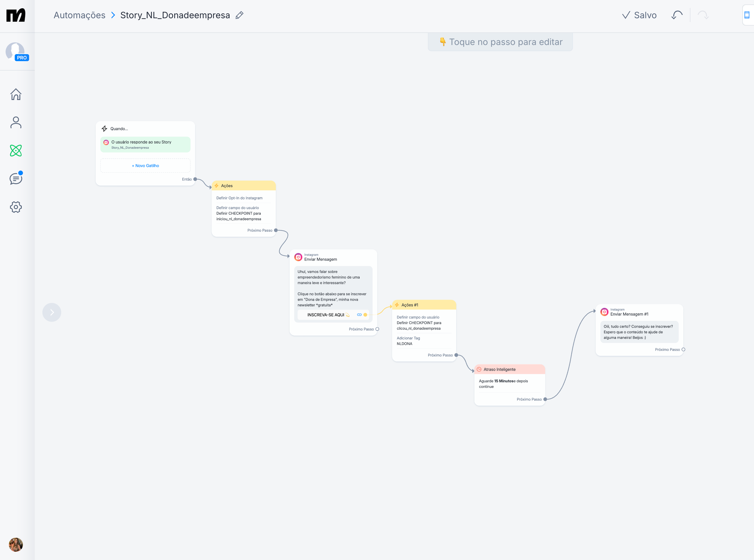Click + Novo Gatilho button
The height and width of the screenshot is (560, 754).
[145, 166]
